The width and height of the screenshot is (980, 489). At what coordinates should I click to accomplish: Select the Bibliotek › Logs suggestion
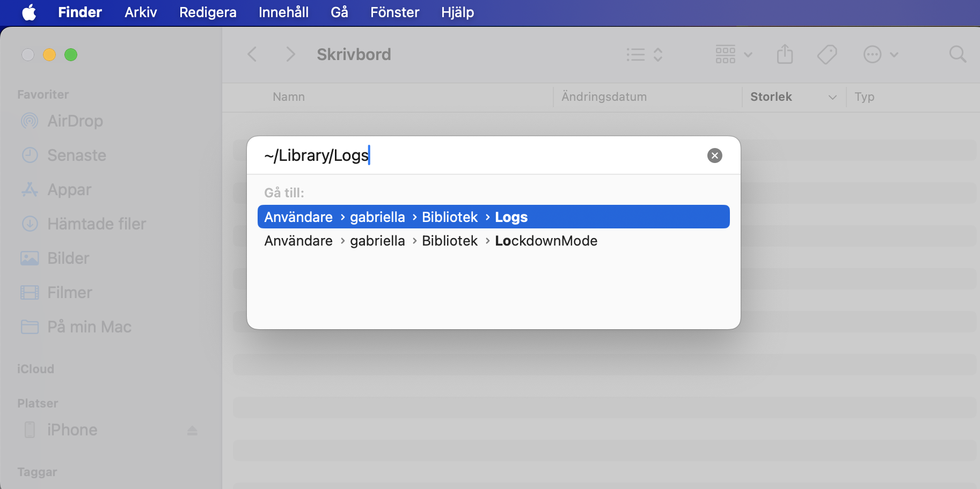493,217
